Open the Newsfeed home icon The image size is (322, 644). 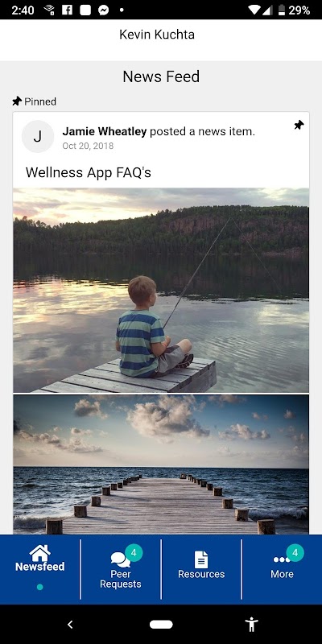39,553
